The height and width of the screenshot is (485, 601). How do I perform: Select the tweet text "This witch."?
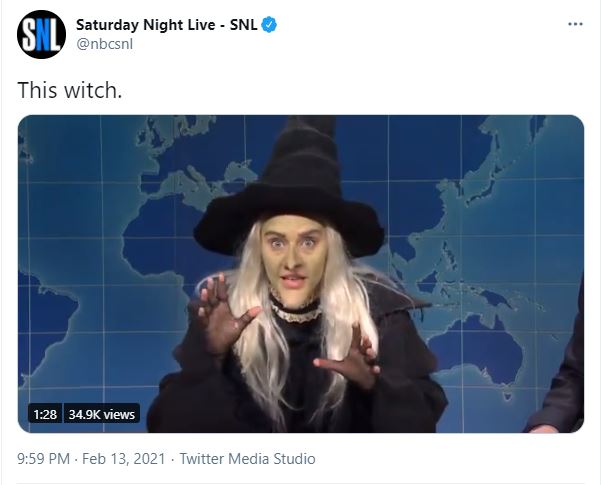(x=70, y=90)
